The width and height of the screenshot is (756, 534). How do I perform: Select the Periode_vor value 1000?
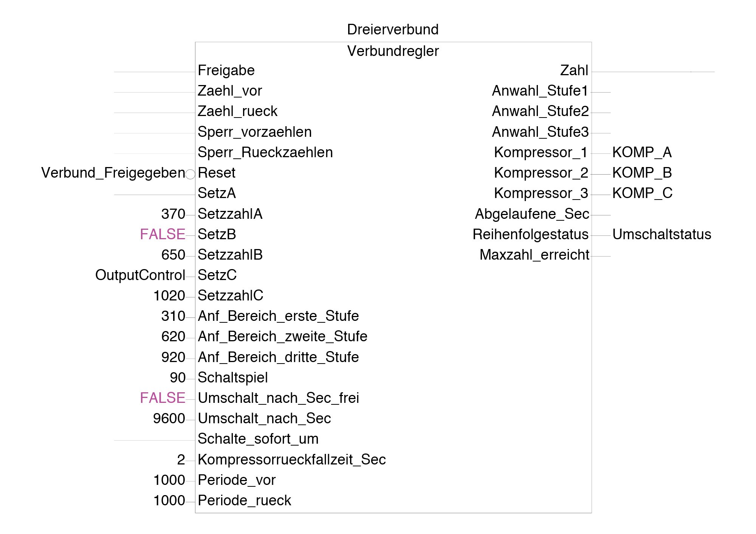click(x=169, y=480)
